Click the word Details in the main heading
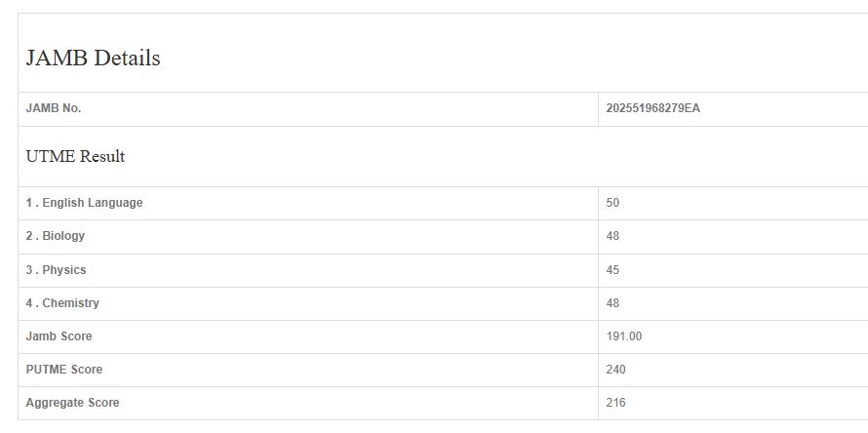The height and width of the screenshot is (433, 868). pyautogui.click(x=127, y=59)
